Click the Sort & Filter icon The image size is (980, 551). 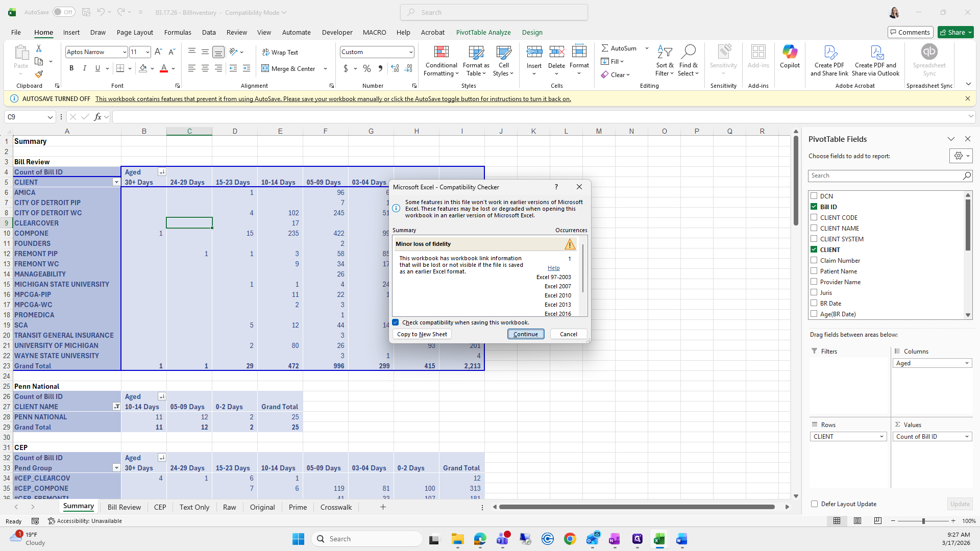(664, 52)
